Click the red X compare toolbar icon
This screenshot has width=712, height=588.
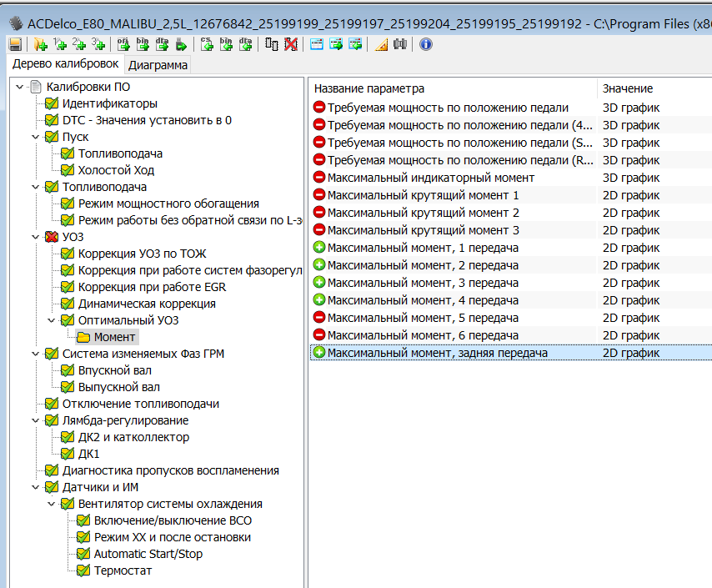291,44
